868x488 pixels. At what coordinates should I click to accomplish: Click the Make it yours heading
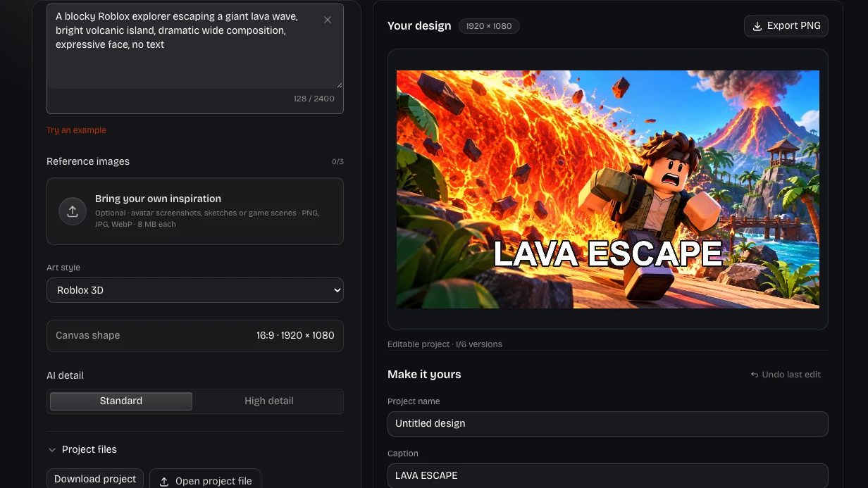pyautogui.click(x=424, y=375)
